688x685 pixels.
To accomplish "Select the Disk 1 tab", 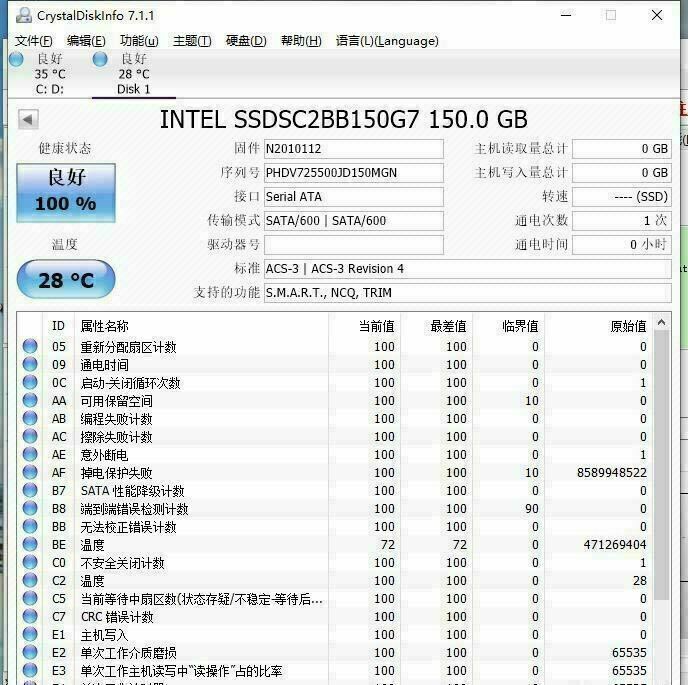I will [134, 74].
